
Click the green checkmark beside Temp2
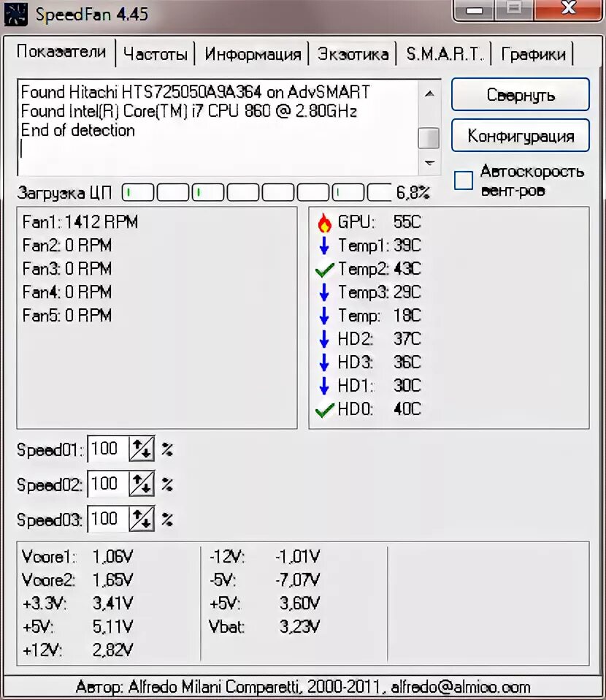[324, 269]
